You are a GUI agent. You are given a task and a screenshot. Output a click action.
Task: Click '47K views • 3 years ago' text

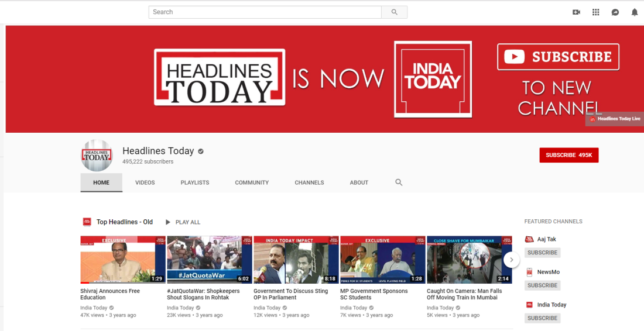(x=108, y=315)
